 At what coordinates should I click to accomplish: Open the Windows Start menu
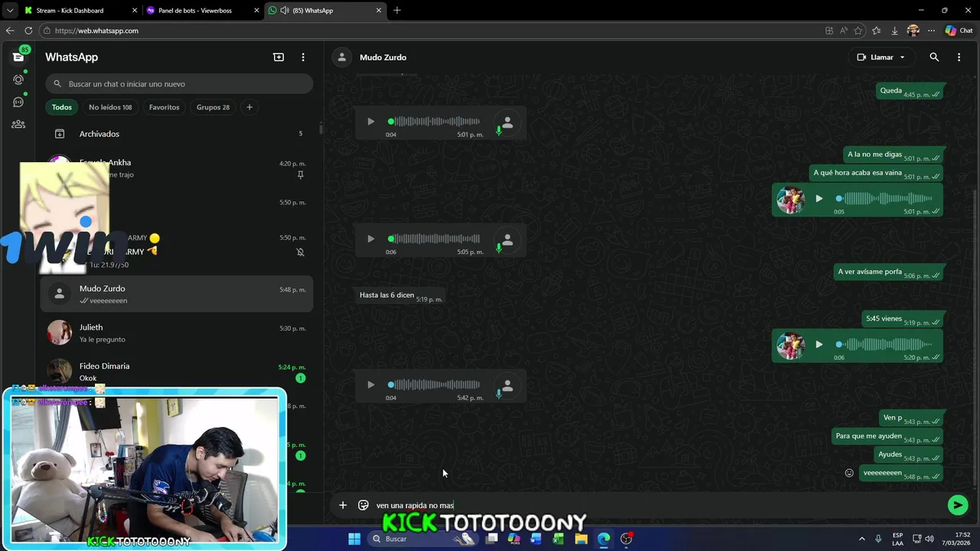[354, 539]
